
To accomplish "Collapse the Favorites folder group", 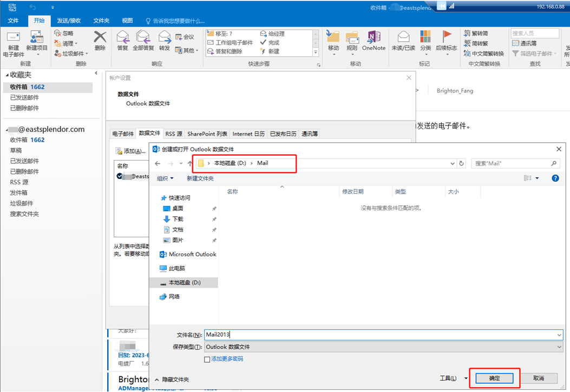I will (6, 75).
